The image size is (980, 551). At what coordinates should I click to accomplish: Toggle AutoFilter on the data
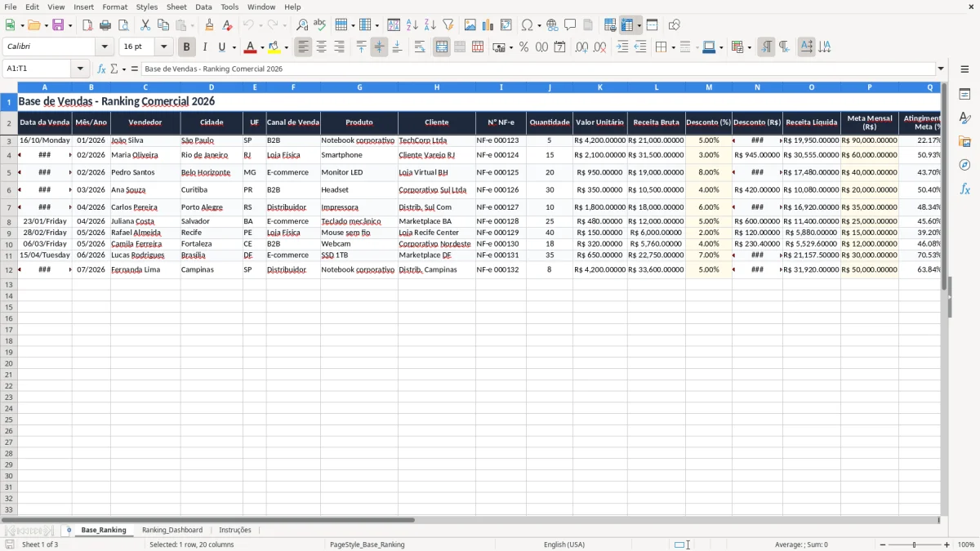[448, 25]
